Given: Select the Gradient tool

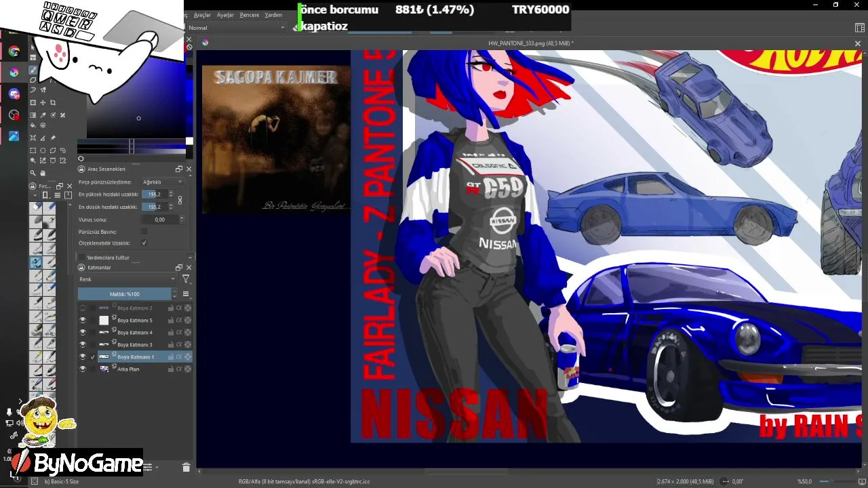Looking at the screenshot, I should pos(33,115).
